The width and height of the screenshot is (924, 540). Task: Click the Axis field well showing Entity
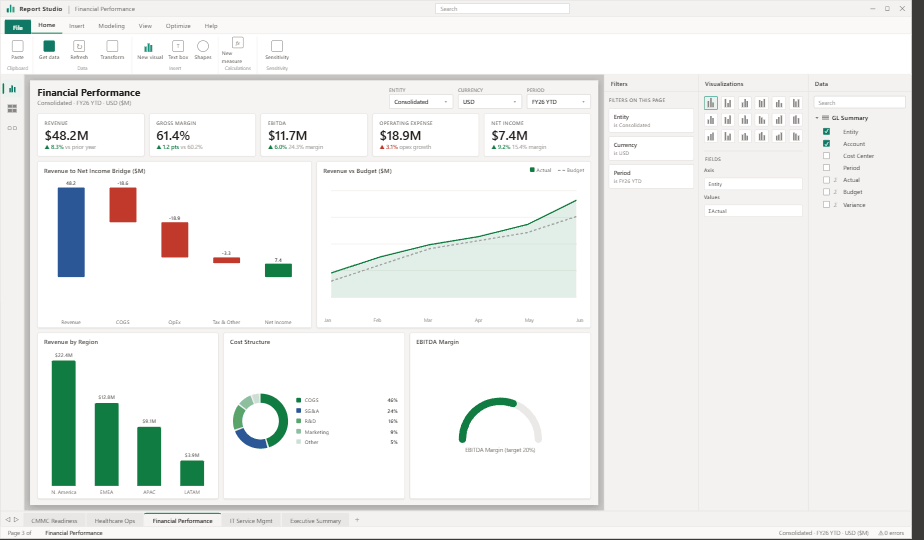[x=753, y=184]
